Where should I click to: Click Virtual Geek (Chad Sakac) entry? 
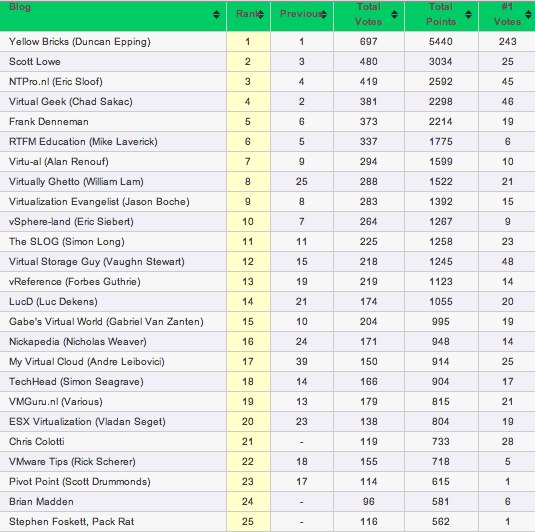[71, 102]
